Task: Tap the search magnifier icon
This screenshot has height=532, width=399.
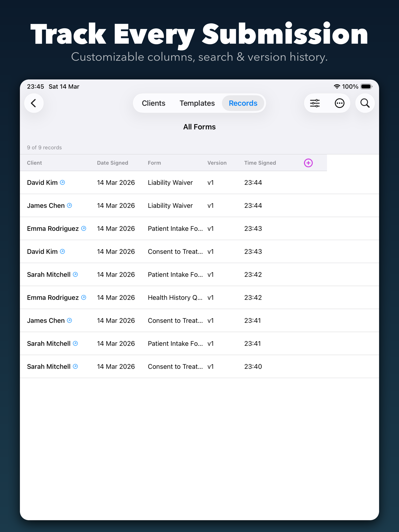Action: [365, 103]
